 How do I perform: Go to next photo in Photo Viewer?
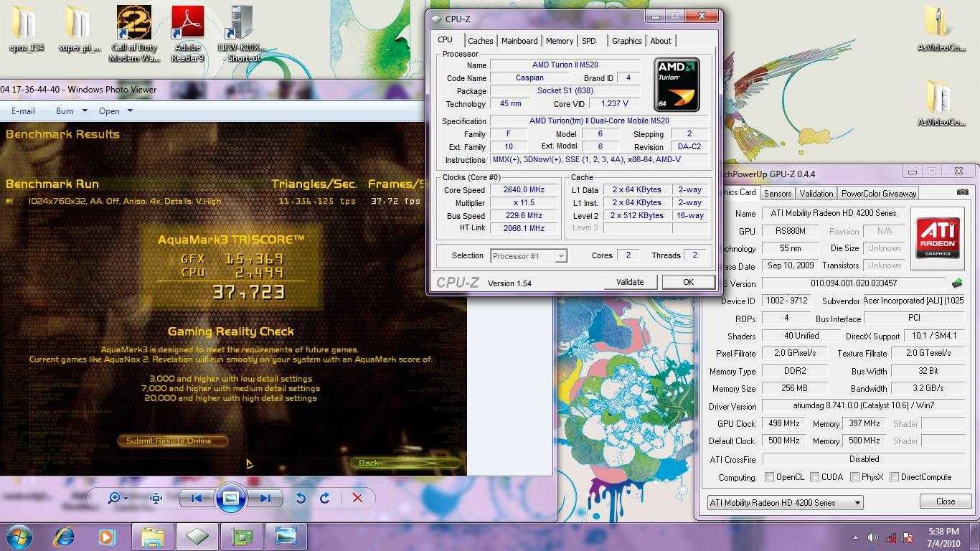265,498
